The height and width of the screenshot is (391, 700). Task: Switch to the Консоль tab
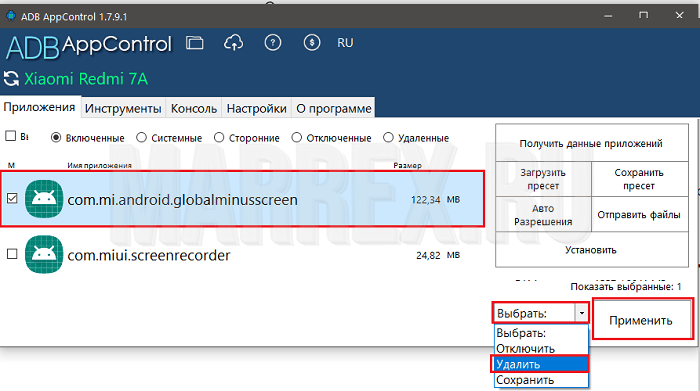pyautogui.click(x=194, y=108)
